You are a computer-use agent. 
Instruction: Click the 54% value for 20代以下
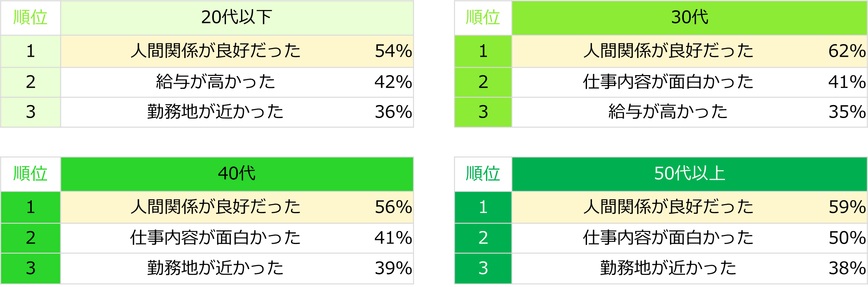tap(393, 51)
